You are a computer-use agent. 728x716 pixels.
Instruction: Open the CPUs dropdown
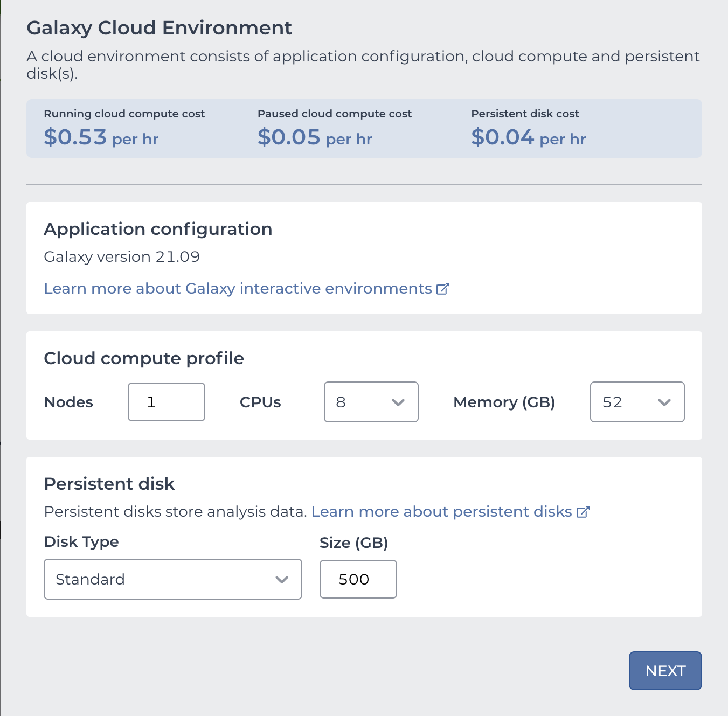[x=371, y=402]
